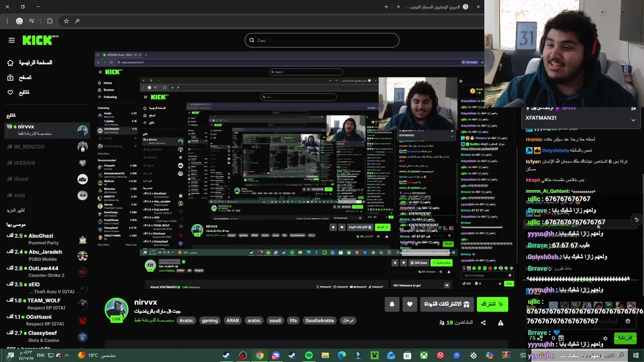Open nirvvx channel in followed list
This screenshot has width=644, height=362.
point(47,130)
